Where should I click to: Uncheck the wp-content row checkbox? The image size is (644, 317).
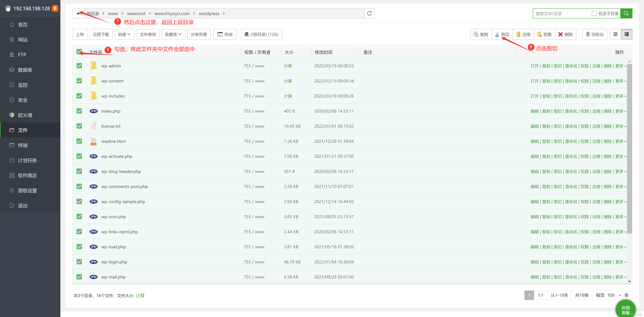coord(79,81)
